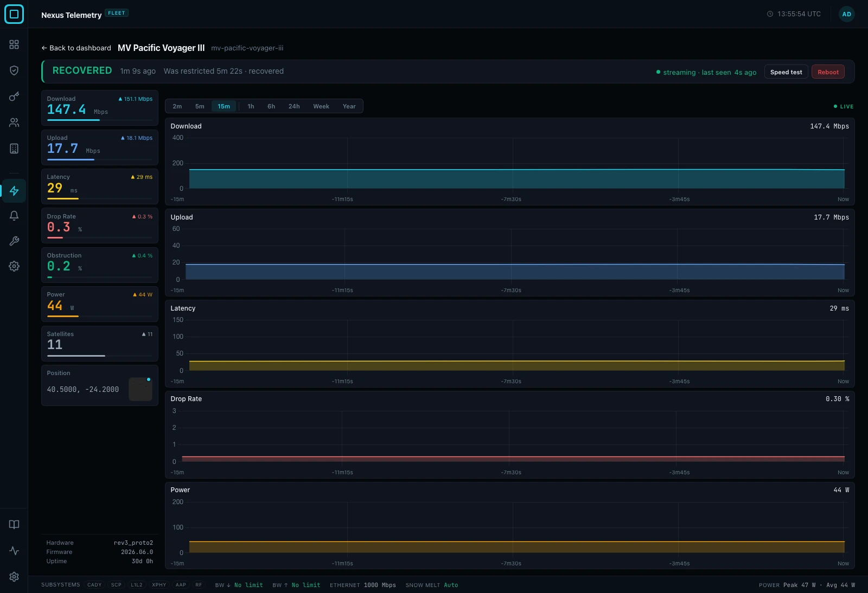Image resolution: width=868 pixels, height=593 pixels.
Task: Open the dashboard grid icon in sidebar
Action: [x=14, y=44]
